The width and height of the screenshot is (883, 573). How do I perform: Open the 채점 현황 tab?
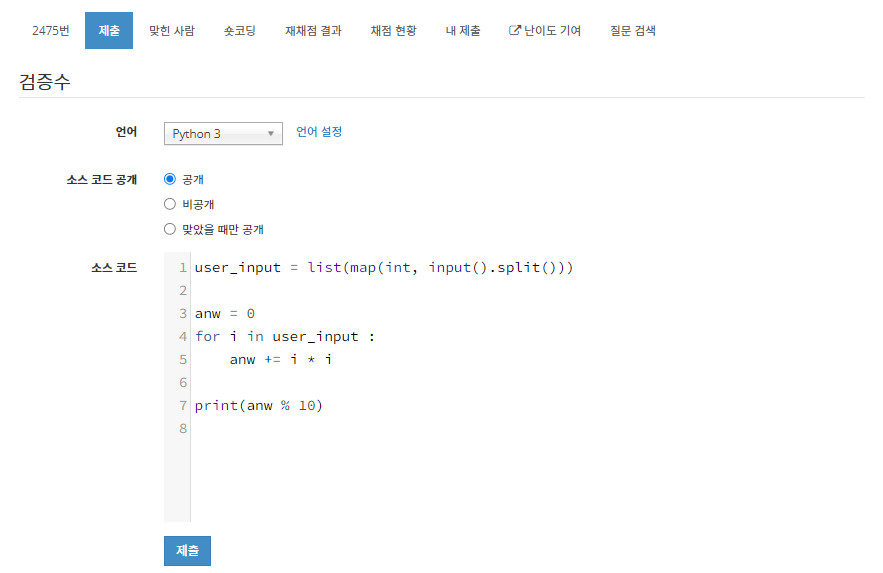[x=393, y=30]
